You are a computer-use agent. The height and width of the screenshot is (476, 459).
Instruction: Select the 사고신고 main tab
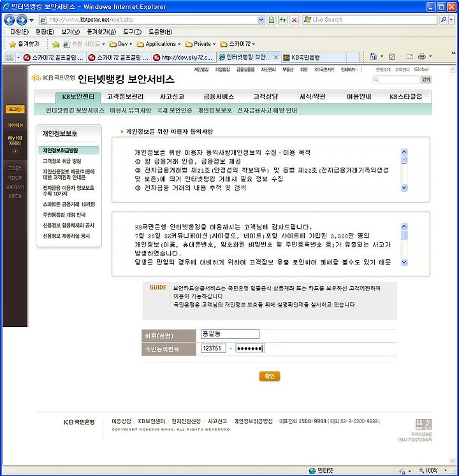[x=172, y=97]
